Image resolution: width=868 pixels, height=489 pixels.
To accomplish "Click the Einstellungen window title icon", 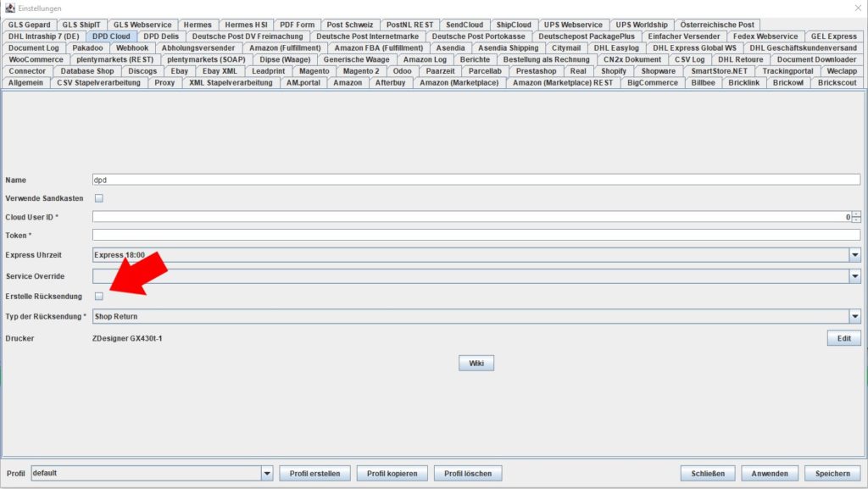I will pyautogui.click(x=10, y=8).
